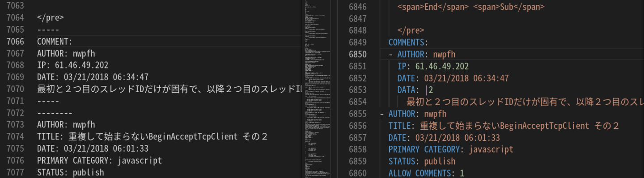
Task: Select line number 7076 in the gutter
Action: 15,160
